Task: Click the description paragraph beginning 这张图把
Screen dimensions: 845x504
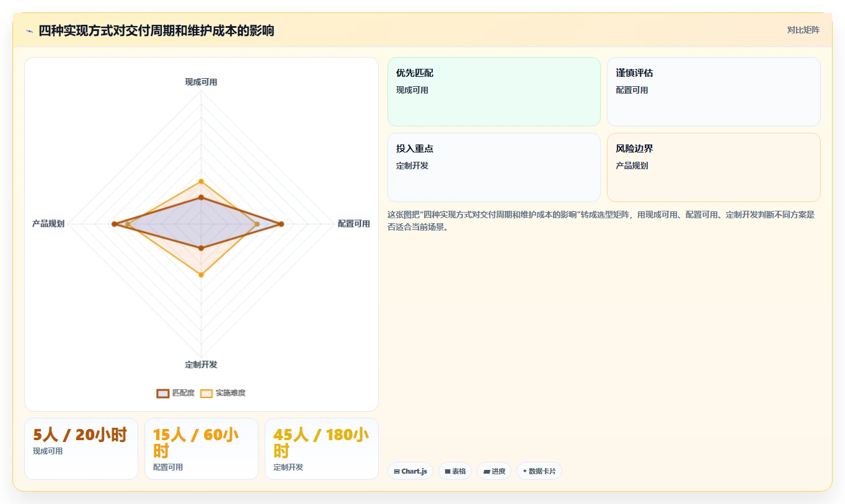Action: 603,221
